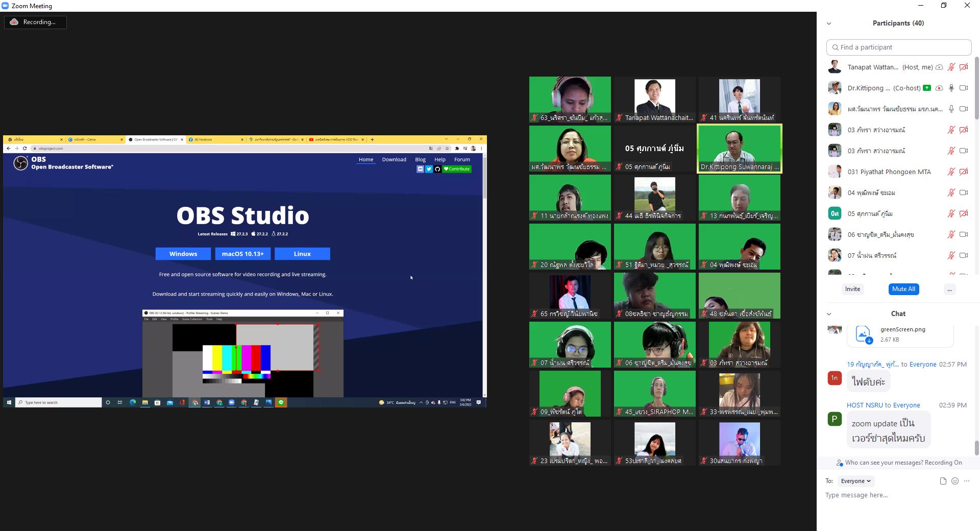Switch to the Canva tab in shared browser
Screen dimensions: 980x531
95,139
